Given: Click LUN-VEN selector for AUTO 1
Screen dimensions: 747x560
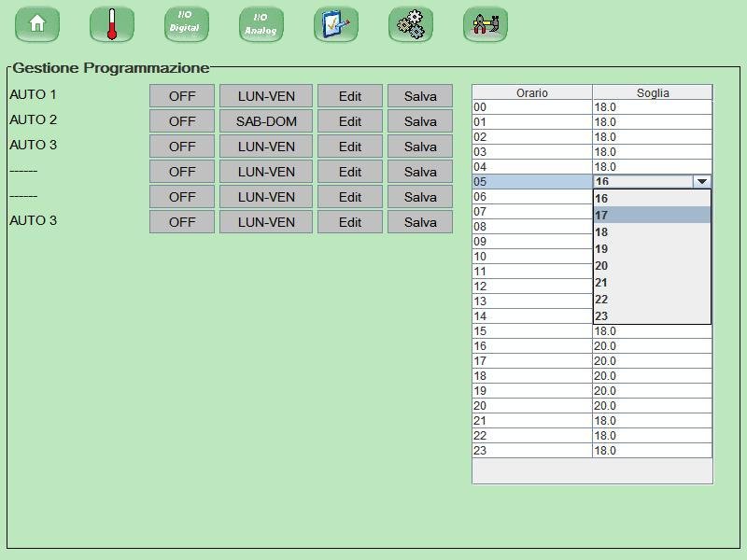Looking at the screenshot, I should pos(265,95).
